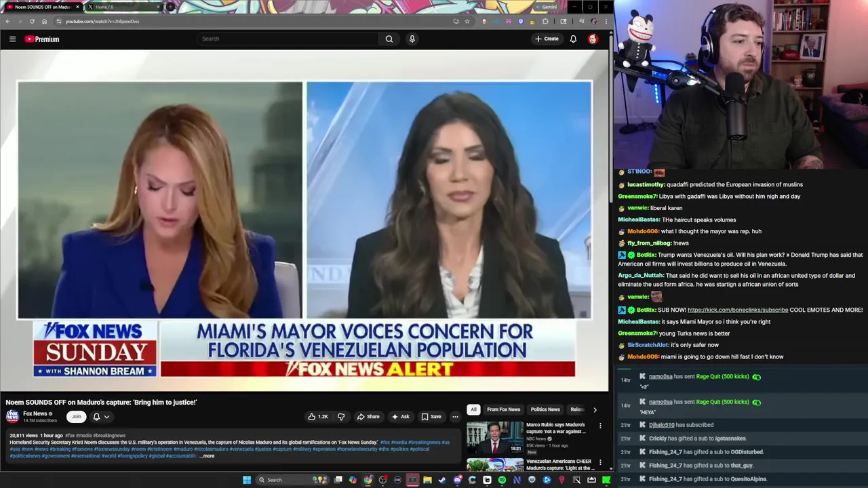This screenshot has height=488, width=868.
Task: Open File Explorer from the taskbar
Action: [x=427, y=480]
